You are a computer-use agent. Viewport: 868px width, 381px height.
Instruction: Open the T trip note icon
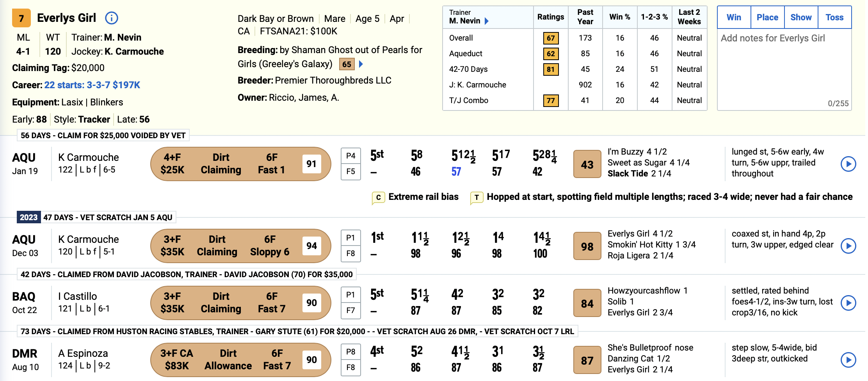pos(477,198)
